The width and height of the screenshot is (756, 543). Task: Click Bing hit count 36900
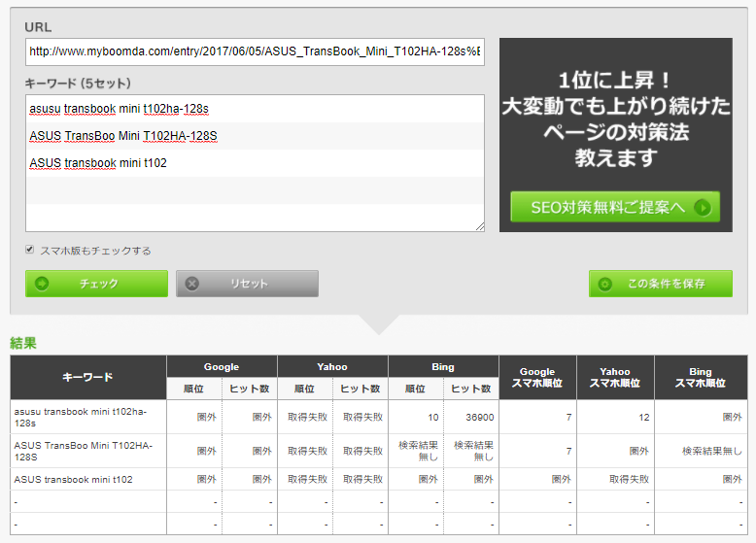coord(480,418)
